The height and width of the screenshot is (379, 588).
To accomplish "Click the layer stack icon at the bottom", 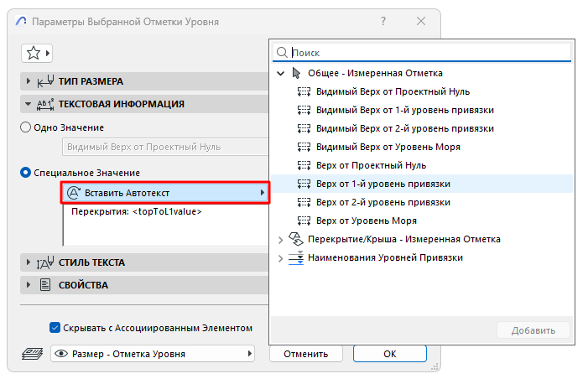I will (33, 354).
